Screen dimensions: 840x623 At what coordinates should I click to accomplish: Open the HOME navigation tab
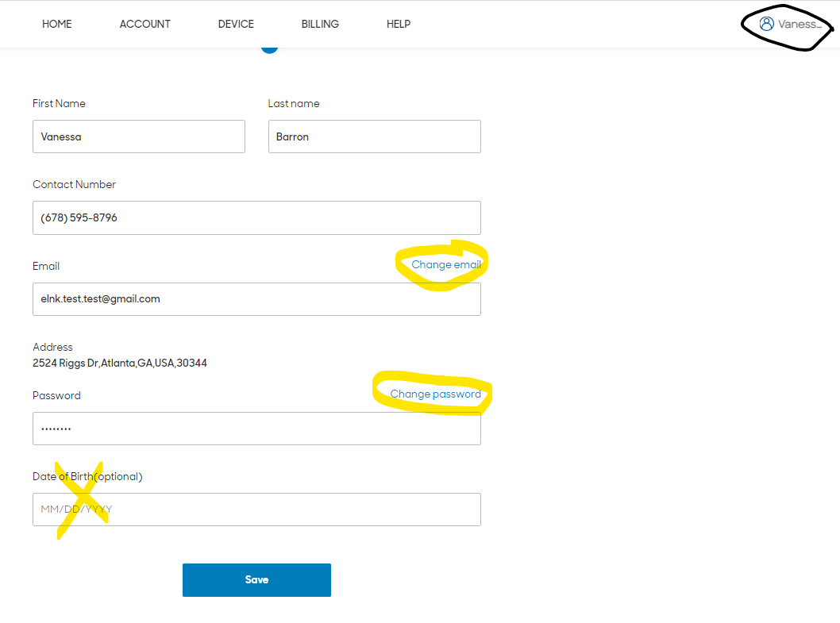click(x=57, y=24)
